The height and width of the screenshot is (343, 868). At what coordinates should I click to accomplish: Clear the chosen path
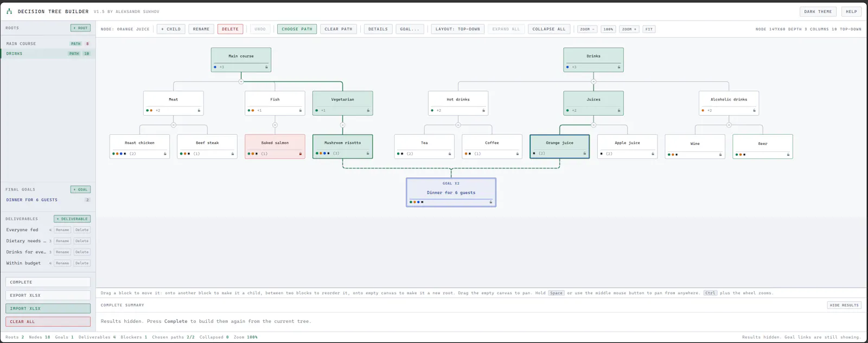point(339,29)
